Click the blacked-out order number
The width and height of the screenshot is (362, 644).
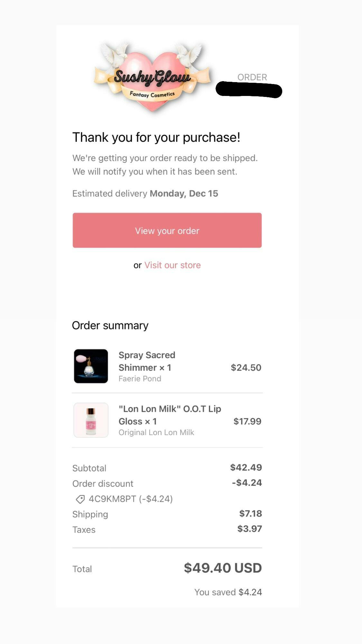(x=249, y=90)
